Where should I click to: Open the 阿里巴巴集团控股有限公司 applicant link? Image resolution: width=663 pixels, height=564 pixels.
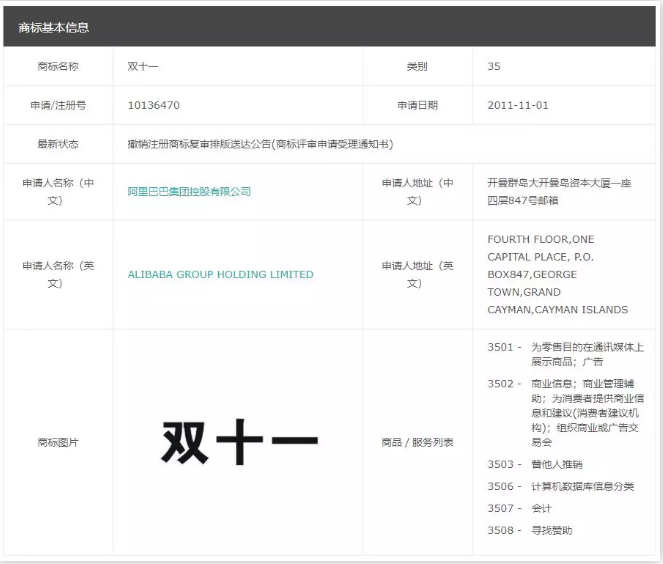[189, 191]
